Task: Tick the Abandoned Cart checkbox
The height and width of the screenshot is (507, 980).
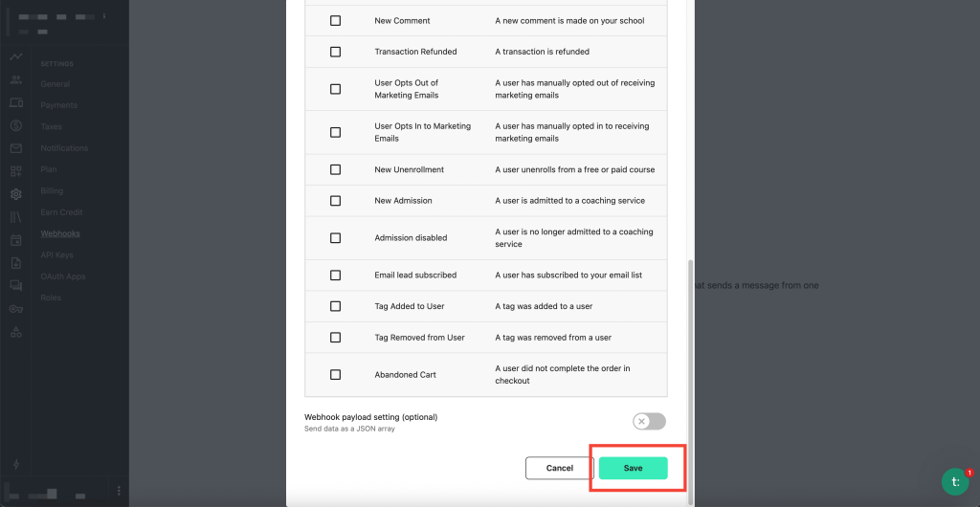Action: (335, 375)
